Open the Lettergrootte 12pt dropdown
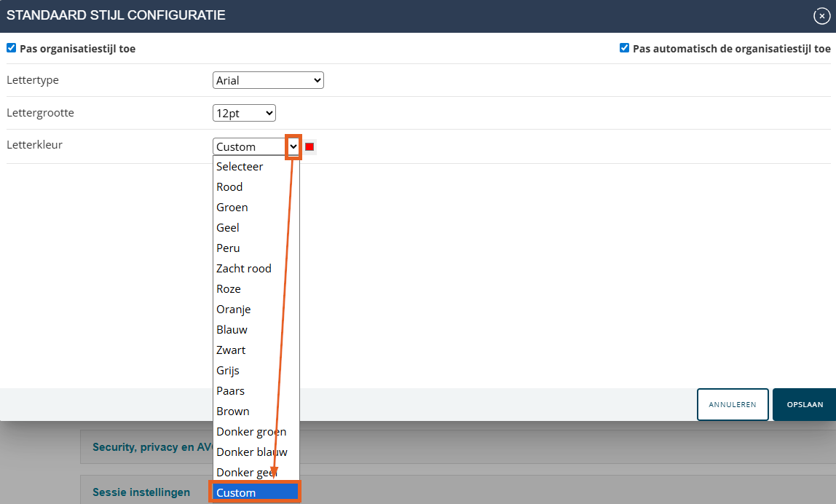Viewport: 836px width, 504px height. pos(244,113)
